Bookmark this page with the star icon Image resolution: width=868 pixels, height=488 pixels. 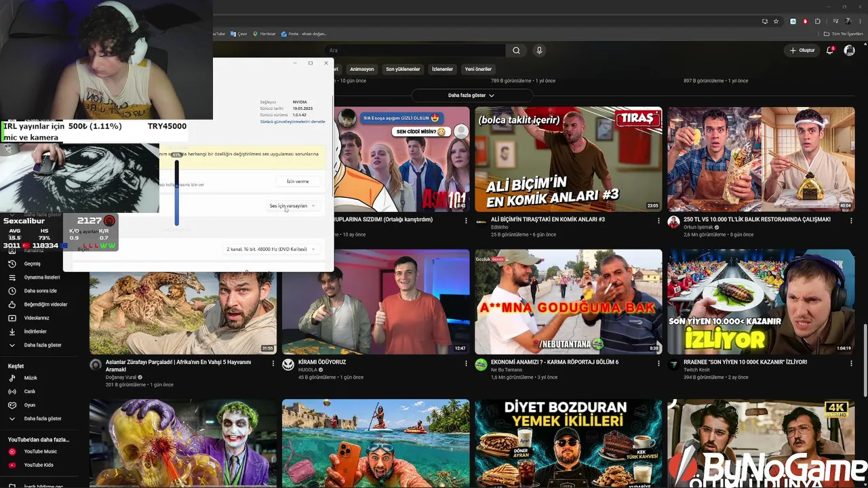tap(776, 21)
